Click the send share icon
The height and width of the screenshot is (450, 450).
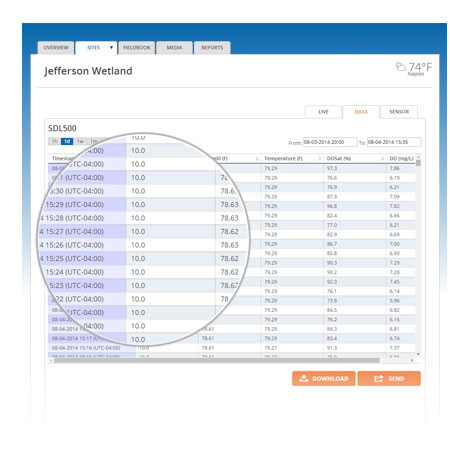pyautogui.click(x=378, y=378)
